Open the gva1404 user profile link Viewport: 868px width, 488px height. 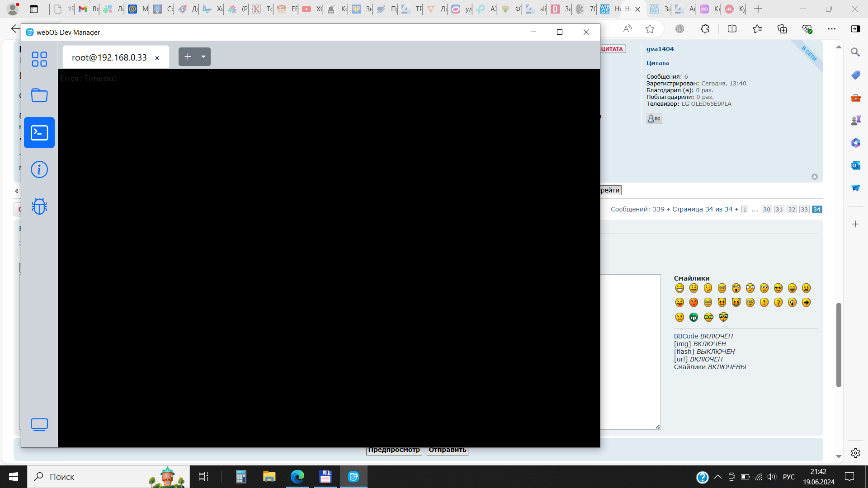(660, 49)
